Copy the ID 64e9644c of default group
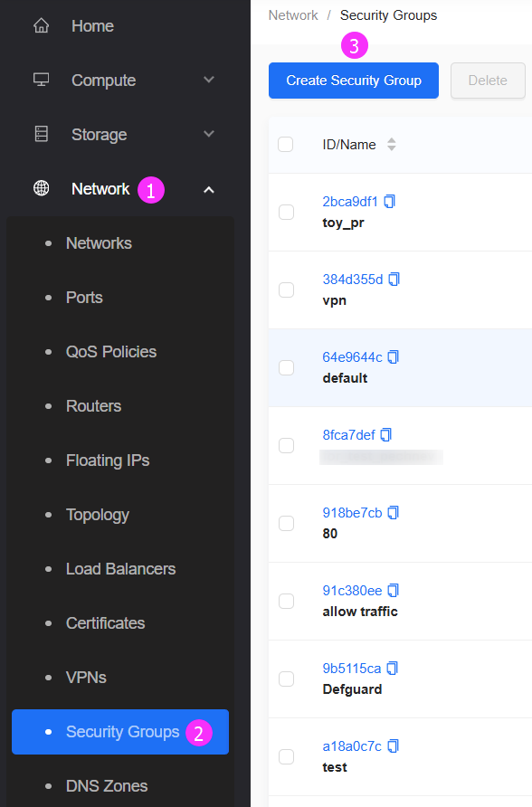 click(x=394, y=356)
